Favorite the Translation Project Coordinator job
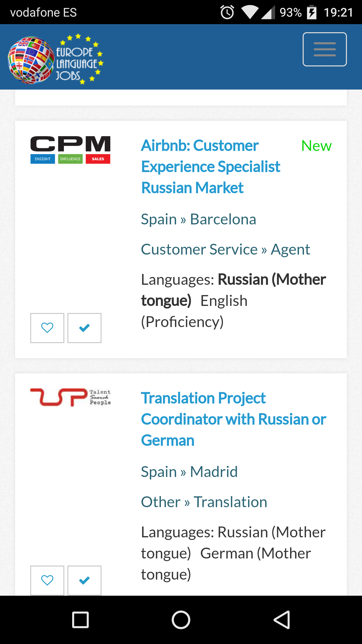The image size is (362, 644). click(47, 580)
